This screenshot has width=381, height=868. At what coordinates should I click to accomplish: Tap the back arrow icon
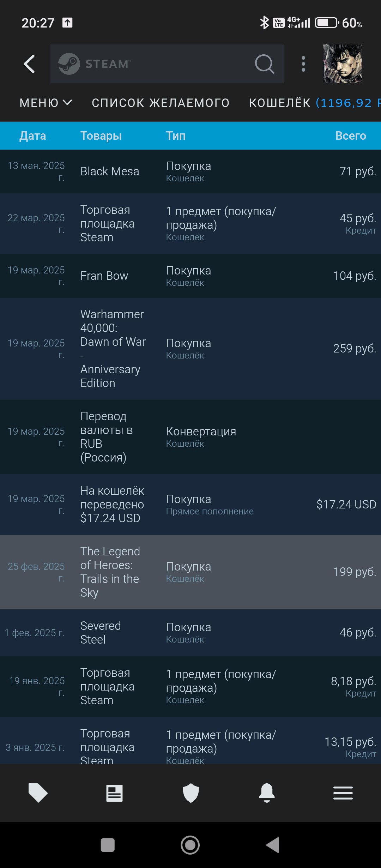coord(30,64)
